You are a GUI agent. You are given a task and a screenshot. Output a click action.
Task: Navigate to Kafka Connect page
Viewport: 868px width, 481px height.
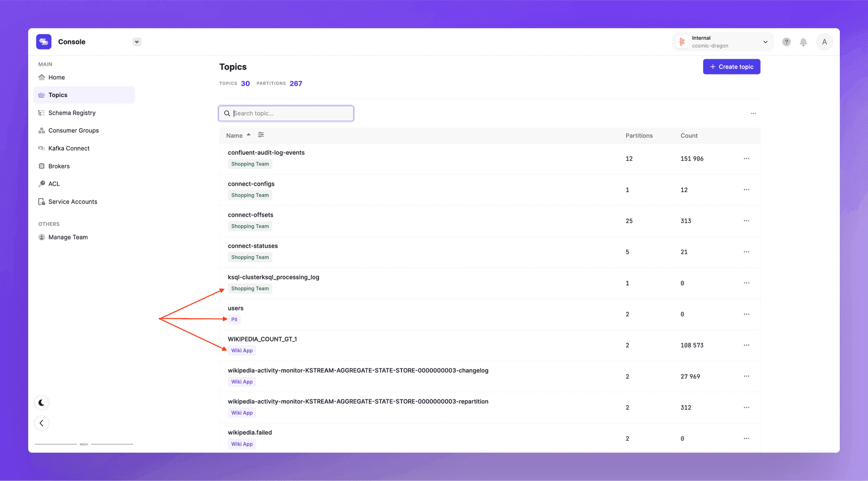[69, 148]
